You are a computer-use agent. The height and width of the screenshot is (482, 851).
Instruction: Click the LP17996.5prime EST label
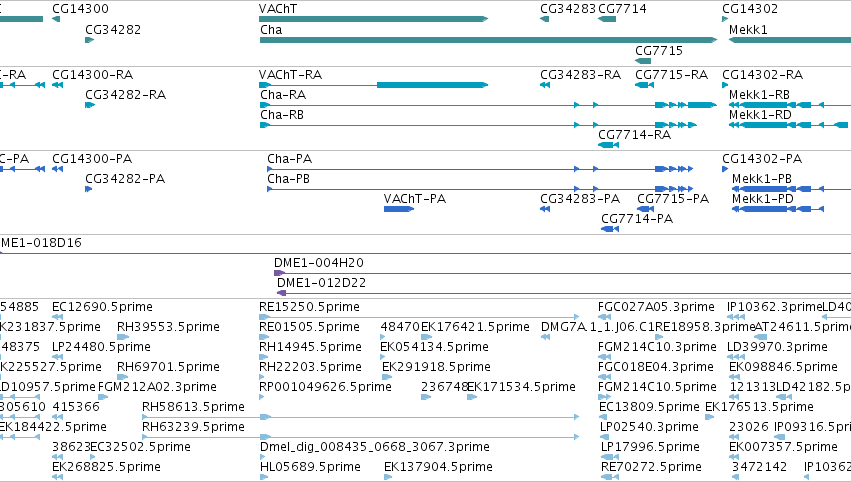(650, 447)
